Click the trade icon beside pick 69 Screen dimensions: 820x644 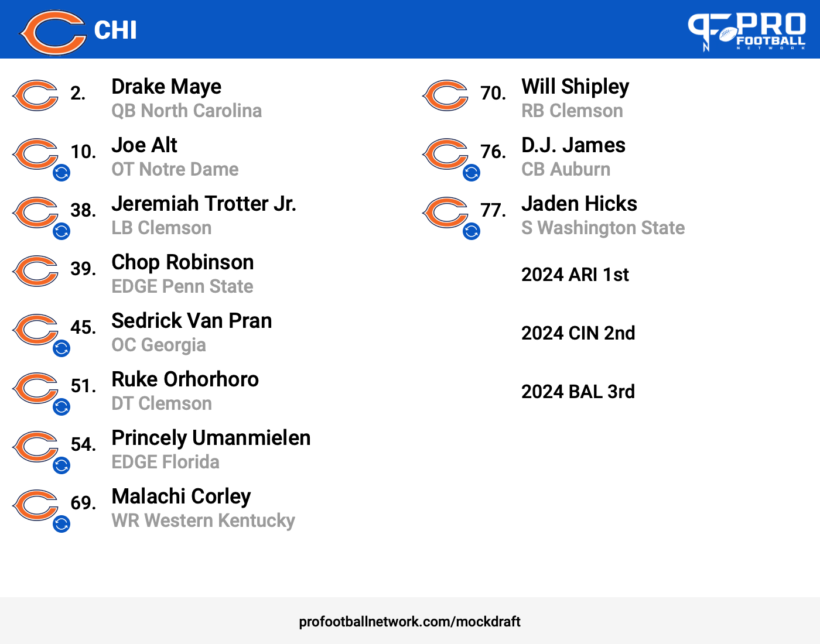coord(61,524)
